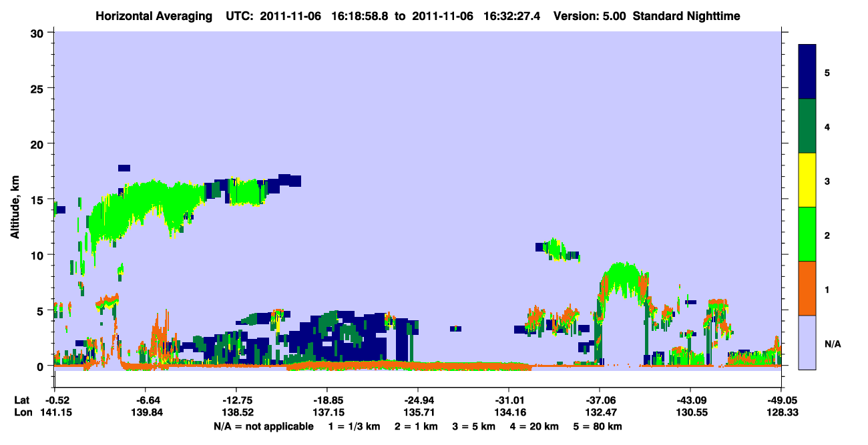Click the lavender N/A colorbar segment
Screen dimensions: 868x445
pyautogui.click(x=807, y=342)
